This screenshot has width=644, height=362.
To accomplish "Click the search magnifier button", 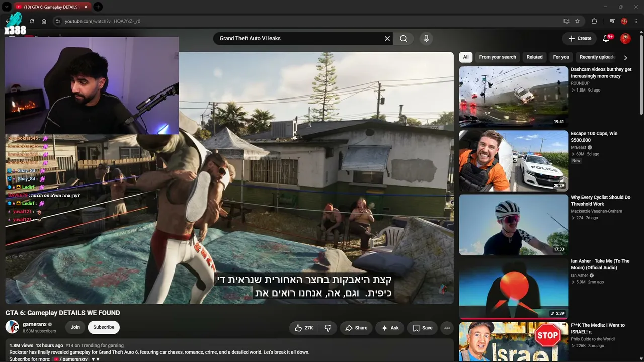I will 404,38.
